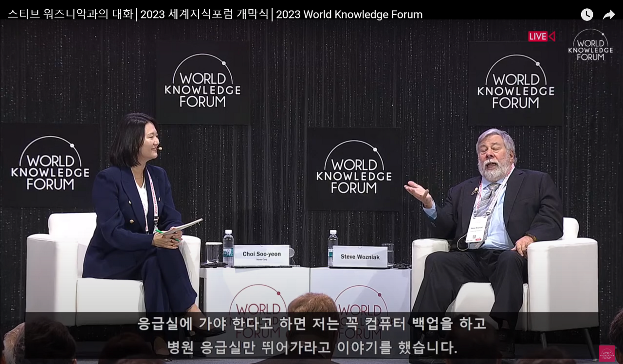Screen dimensions: 623x364
Task: Click the Watch Later clock icon
Action: click(x=587, y=15)
